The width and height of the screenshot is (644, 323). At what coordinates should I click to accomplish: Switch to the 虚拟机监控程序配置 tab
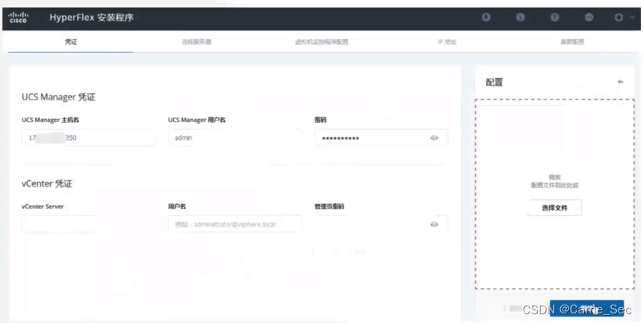pyautogui.click(x=322, y=41)
